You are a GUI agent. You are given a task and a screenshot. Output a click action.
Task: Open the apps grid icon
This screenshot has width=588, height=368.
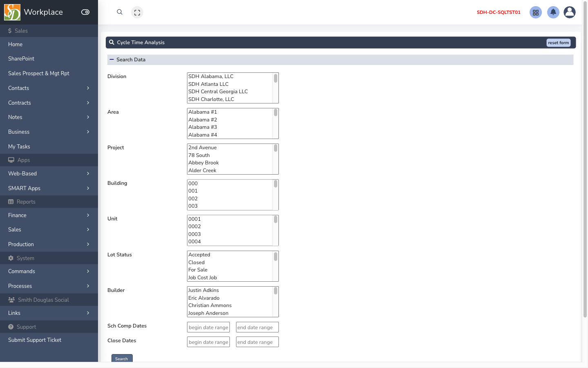pos(536,12)
